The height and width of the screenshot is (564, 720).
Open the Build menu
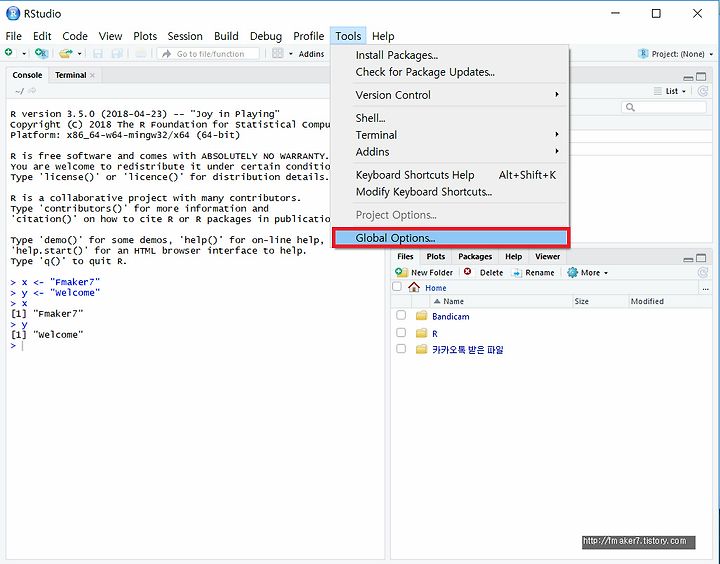pyautogui.click(x=226, y=36)
